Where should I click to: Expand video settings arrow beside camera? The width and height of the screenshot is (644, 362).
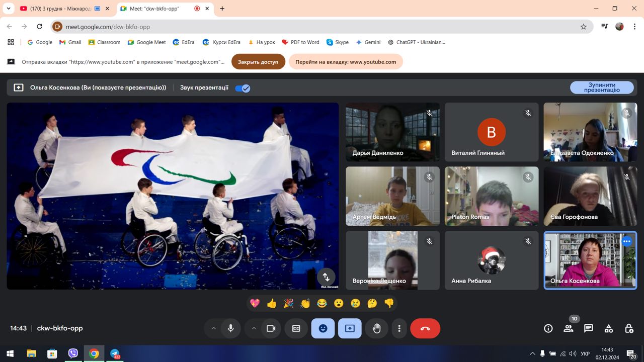[x=254, y=328]
